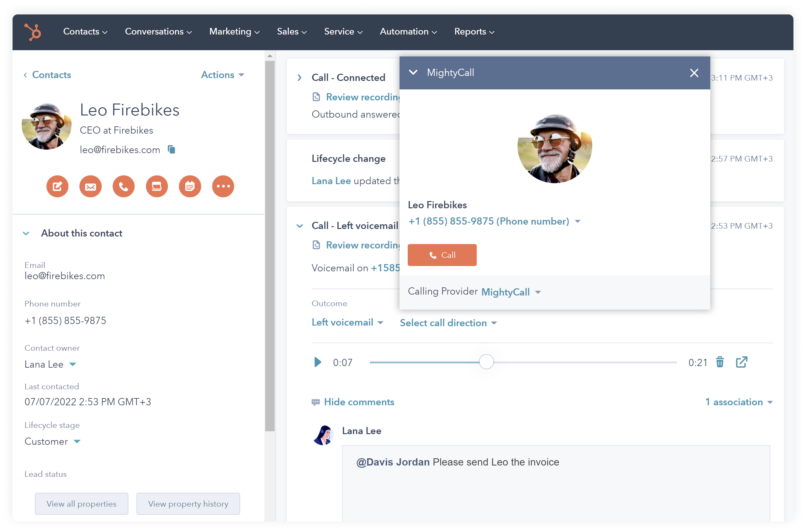The width and height of the screenshot is (806, 532).
Task: Toggle Hide comments section
Action: click(x=353, y=402)
